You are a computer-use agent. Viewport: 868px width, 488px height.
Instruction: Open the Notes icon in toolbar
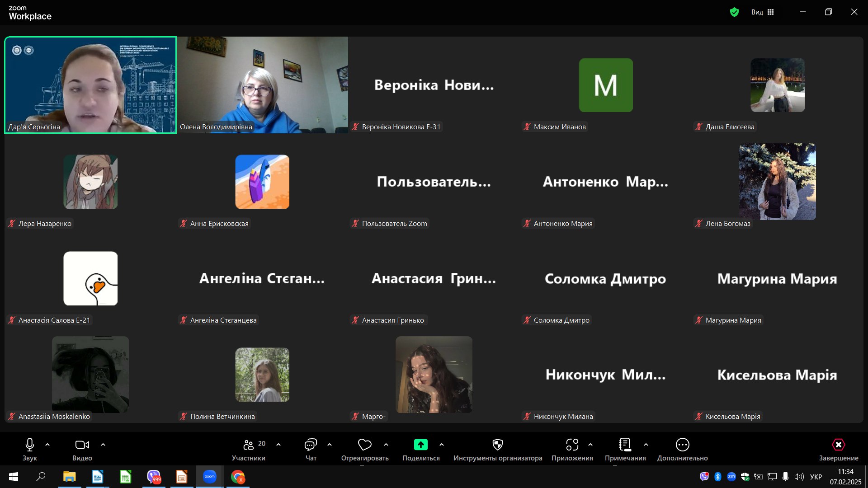(x=625, y=445)
